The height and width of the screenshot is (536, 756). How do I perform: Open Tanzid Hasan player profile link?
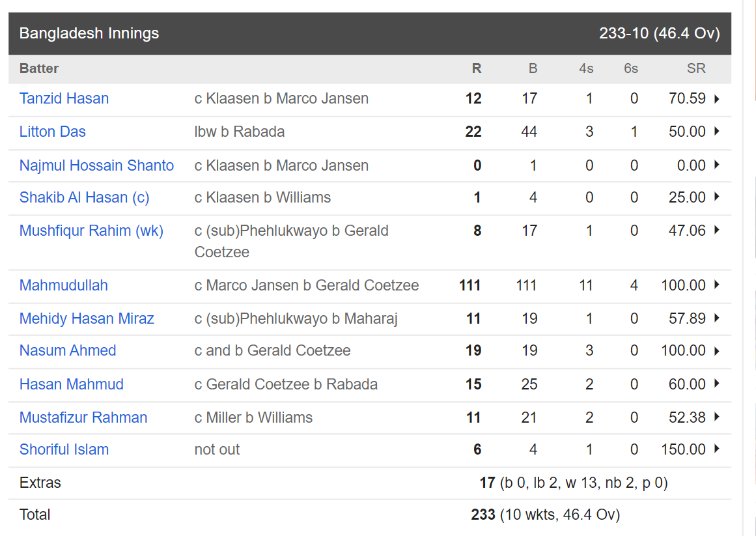point(64,98)
